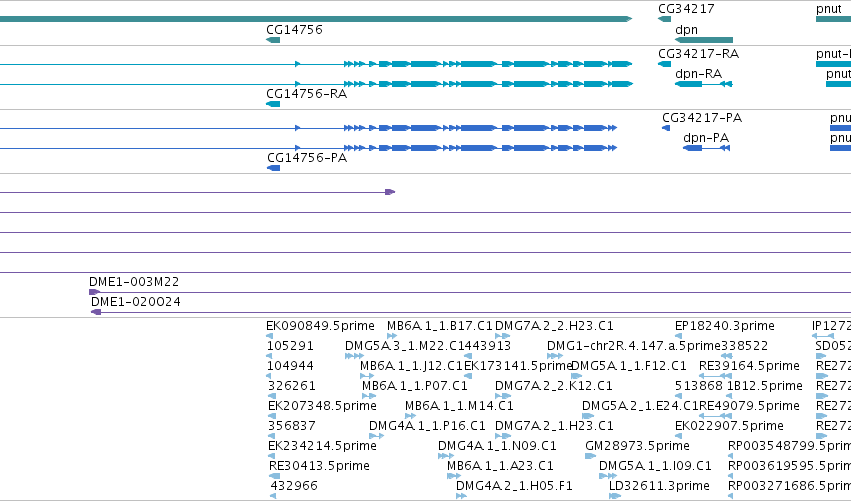Viewport: 851px width, 501px height.
Task: Select the DMG1-chr2R.4.147.a.5prime label
Action: 634,346
